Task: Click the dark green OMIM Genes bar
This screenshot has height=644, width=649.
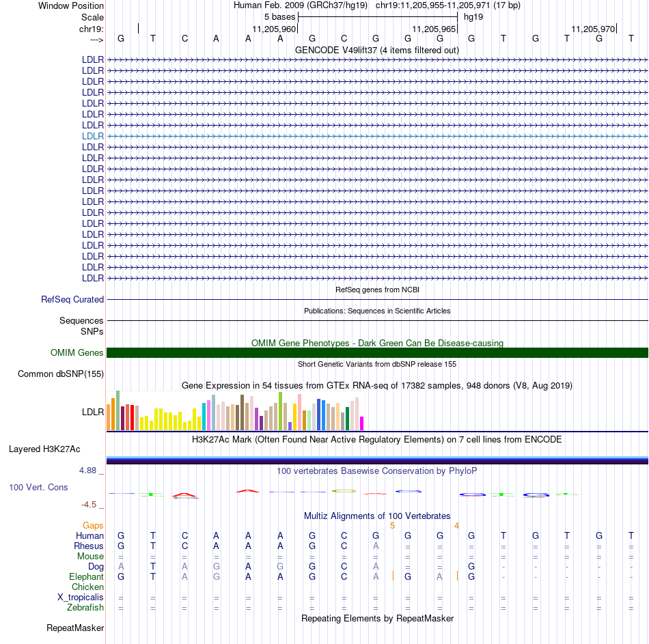Action: tap(377, 352)
